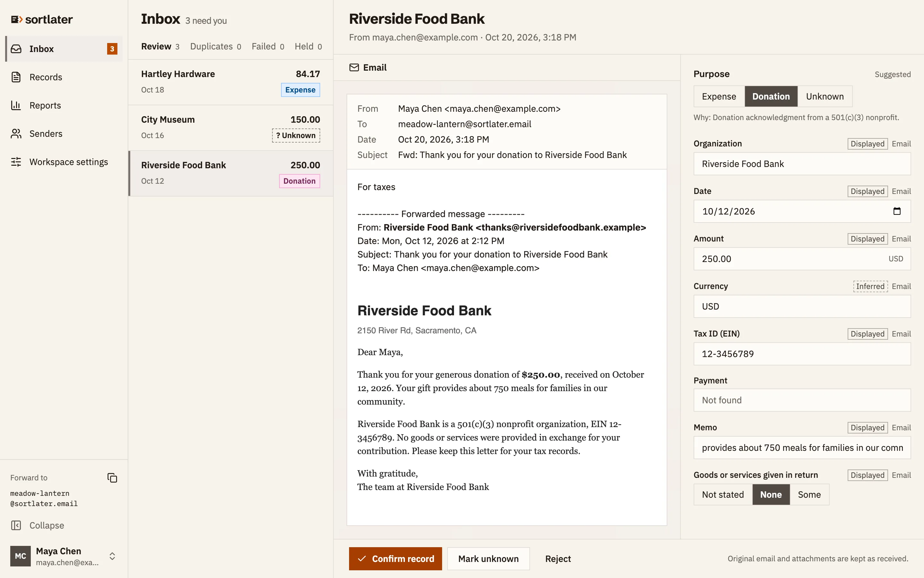924x578 pixels.
Task: Choose Not stated for goods or services
Action: 723,495
